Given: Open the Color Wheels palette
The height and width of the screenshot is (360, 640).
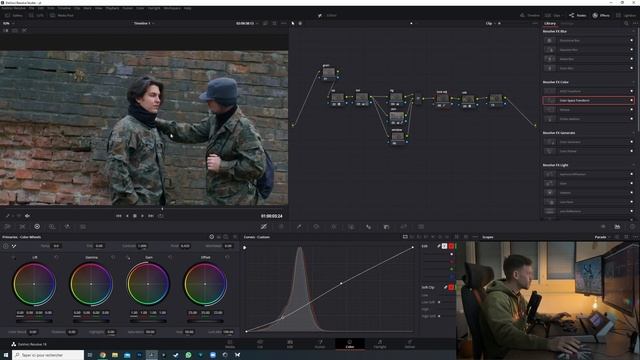Looking at the screenshot, I should (37, 227).
